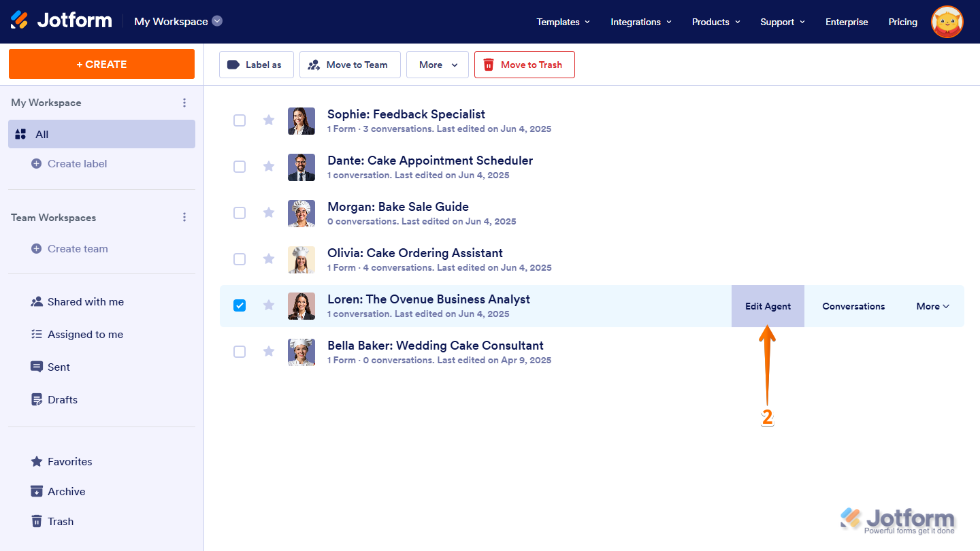Tick the Bella Baker Wedding Cake Consultant checkbox

240,352
